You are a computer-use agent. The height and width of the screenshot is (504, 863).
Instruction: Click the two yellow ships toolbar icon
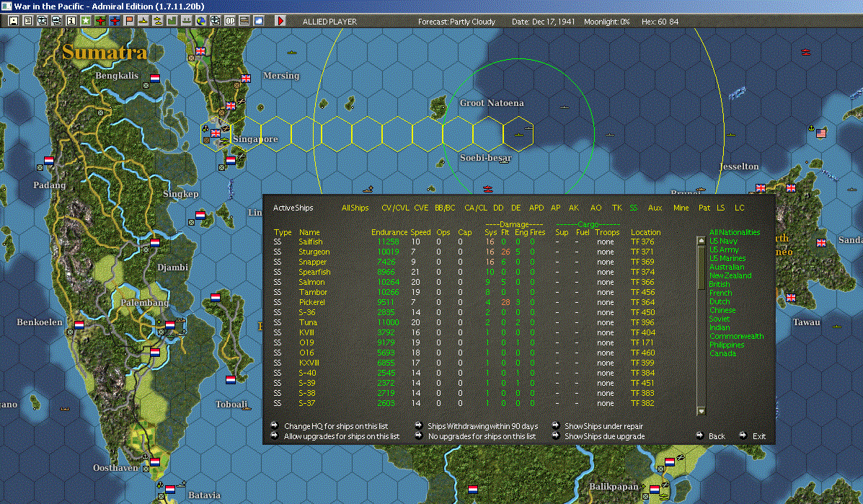pyautogui.click(x=157, y=21)
